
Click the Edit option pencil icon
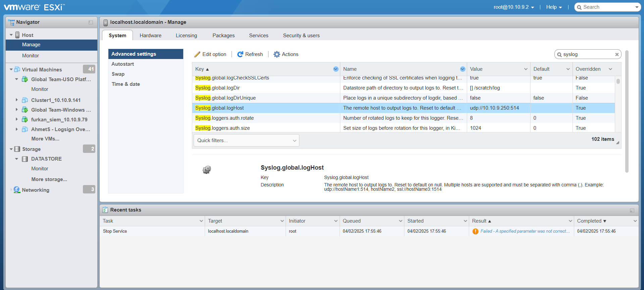[197, 54]
